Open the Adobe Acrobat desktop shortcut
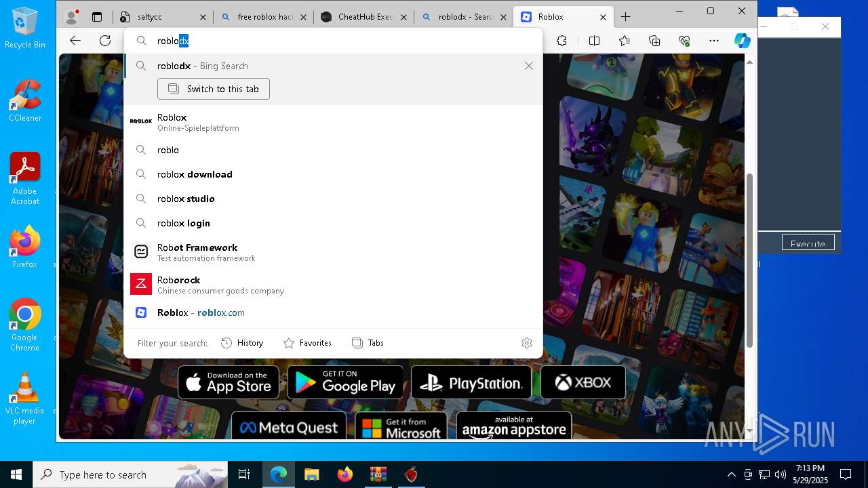This screenshot has width=868, height=488. click(x=25, y=179)
